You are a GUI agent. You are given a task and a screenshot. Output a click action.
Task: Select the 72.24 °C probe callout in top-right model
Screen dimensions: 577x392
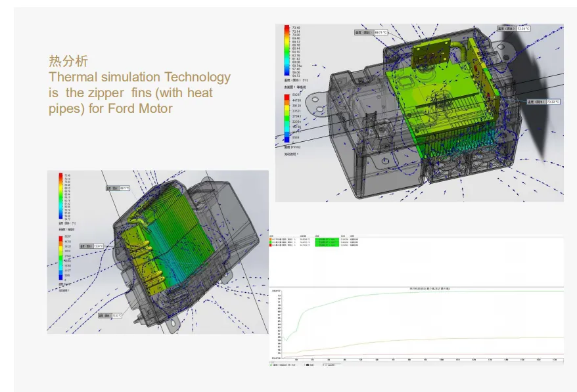point(514,29)
